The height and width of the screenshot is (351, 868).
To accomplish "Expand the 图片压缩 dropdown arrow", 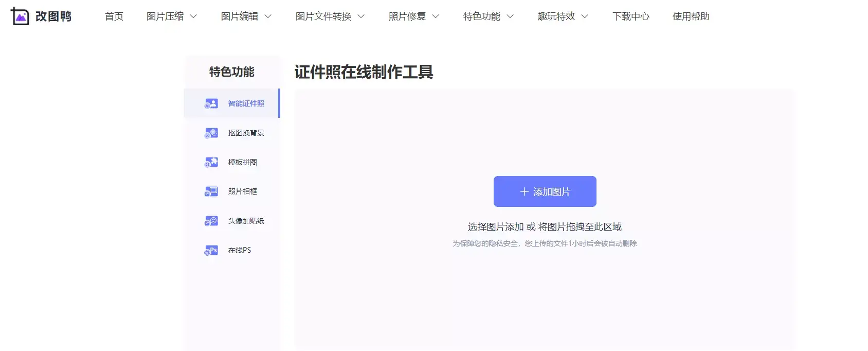I will (x=193, y=16).
